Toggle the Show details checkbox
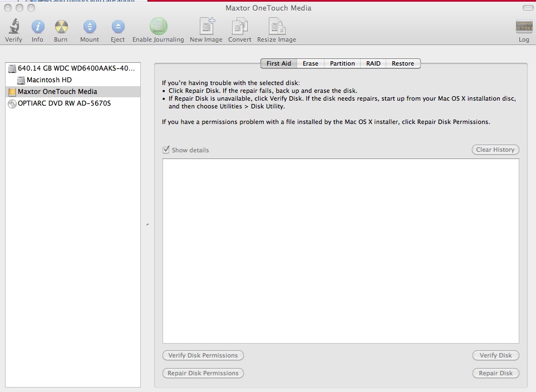Viewport: 536px width, 392px height. pyautogui.click(x=166, y=150)
